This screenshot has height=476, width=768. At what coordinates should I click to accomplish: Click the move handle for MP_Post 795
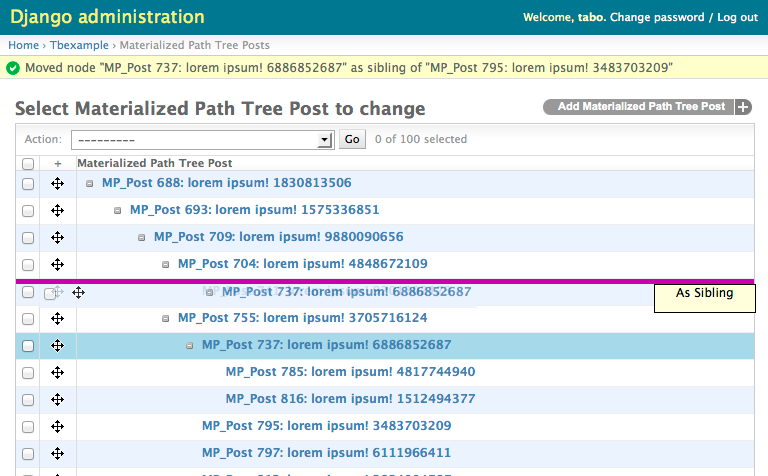tap(58, 426)
